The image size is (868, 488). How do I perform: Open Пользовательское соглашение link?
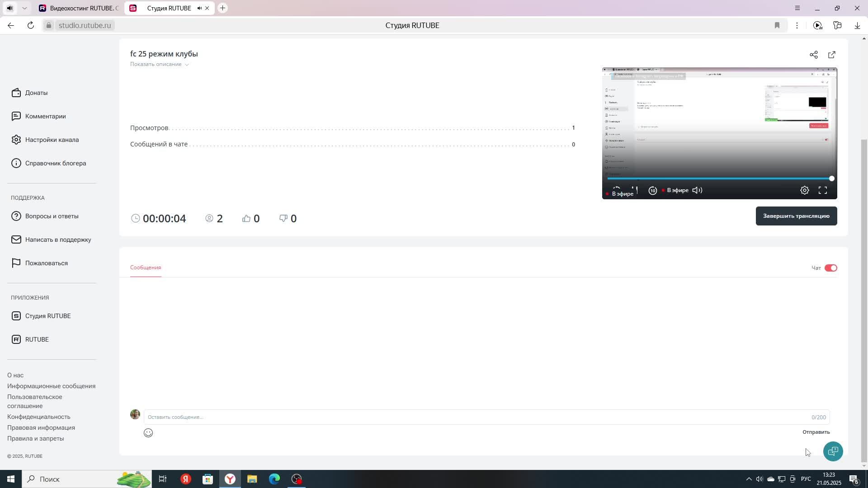(35, 401)
